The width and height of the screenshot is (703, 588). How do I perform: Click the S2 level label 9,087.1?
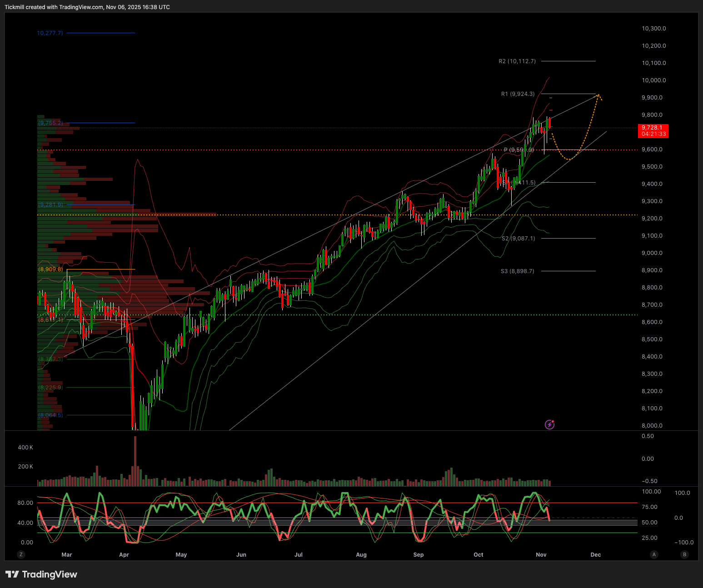click(518, 238)
